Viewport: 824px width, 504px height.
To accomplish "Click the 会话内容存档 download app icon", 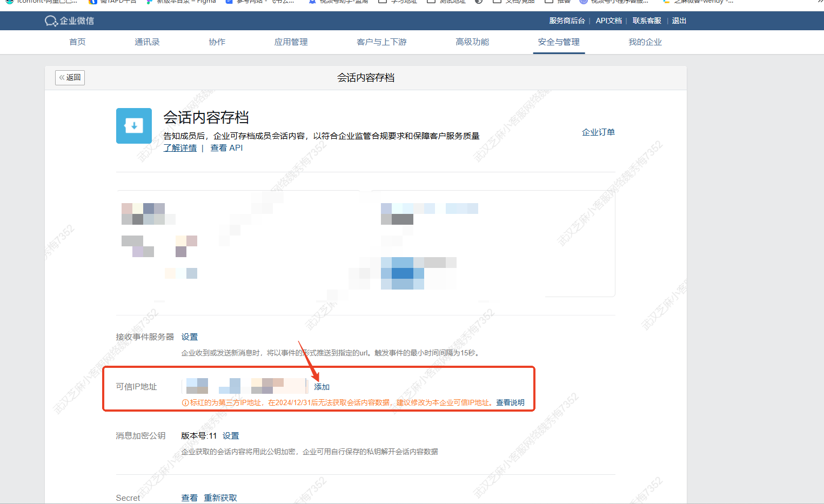I will (134, 126).
